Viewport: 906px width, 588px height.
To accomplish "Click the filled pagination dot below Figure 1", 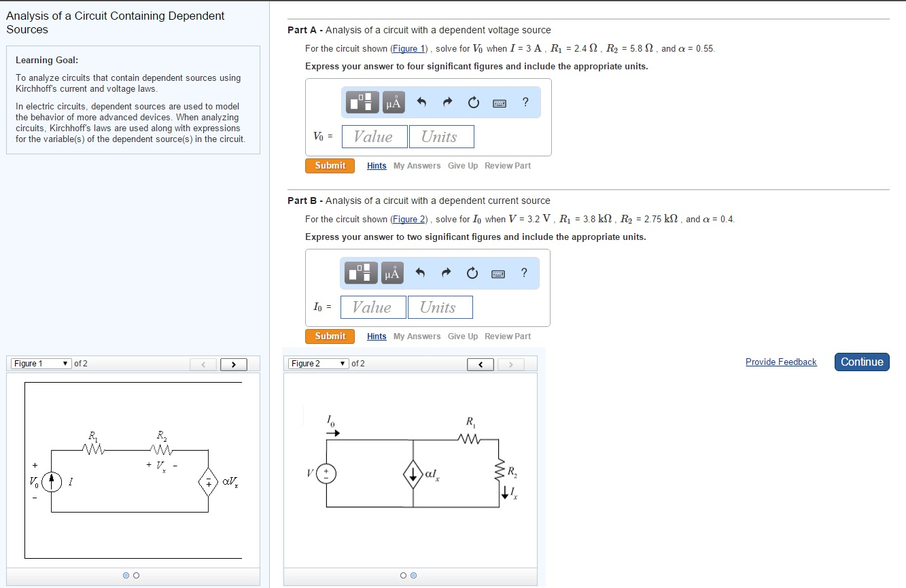I will [x=126, y=575].
